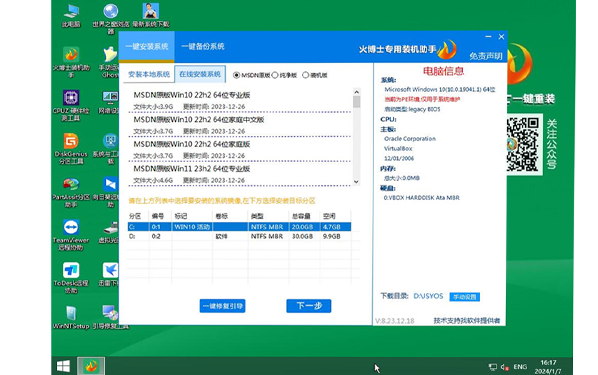The height and width of the screenshot is (375, 598).
Task: Select the 纯净版 radio button
Action: [x=275, y=75]
